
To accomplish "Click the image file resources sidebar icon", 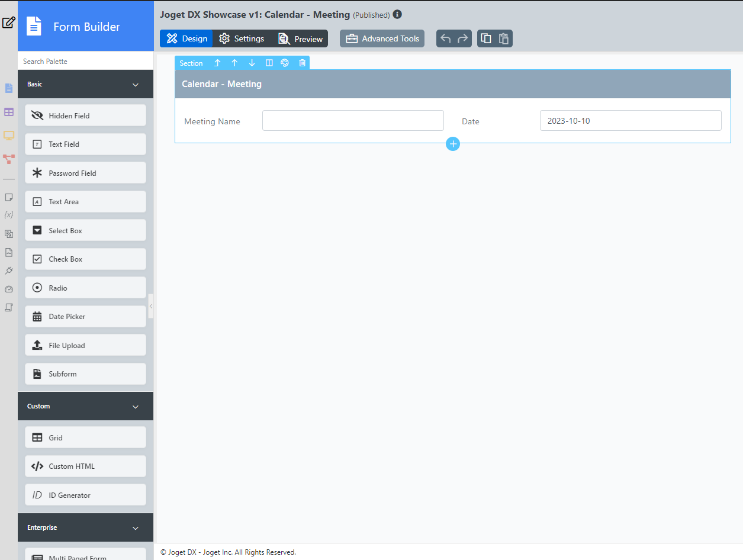I will click(9, 252).
